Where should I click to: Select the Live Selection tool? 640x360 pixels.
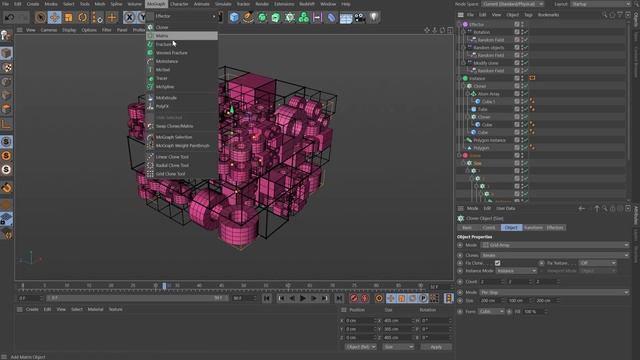pos(40,17)
